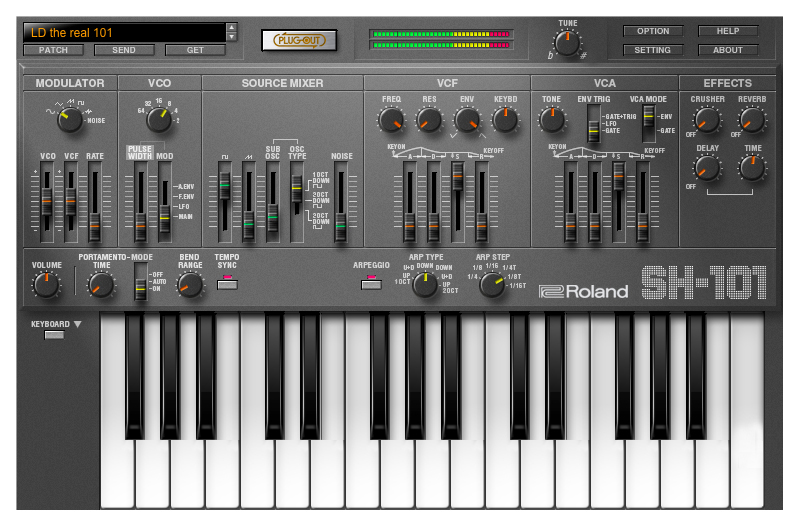Click the PULSE WIDTH highlighted label
The height and width of the screenshot is (530, 800).
140,153
